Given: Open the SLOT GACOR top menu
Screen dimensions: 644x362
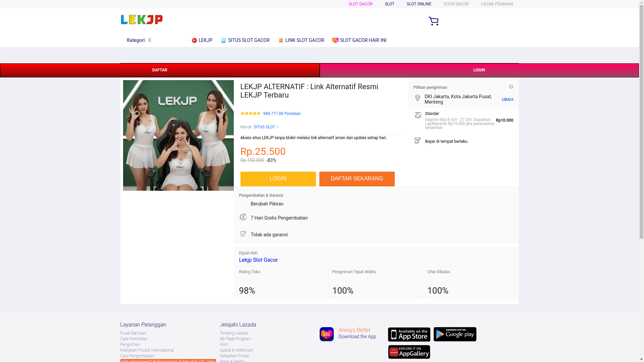Looking at the screenshot, I should click(x=360, y=4).
